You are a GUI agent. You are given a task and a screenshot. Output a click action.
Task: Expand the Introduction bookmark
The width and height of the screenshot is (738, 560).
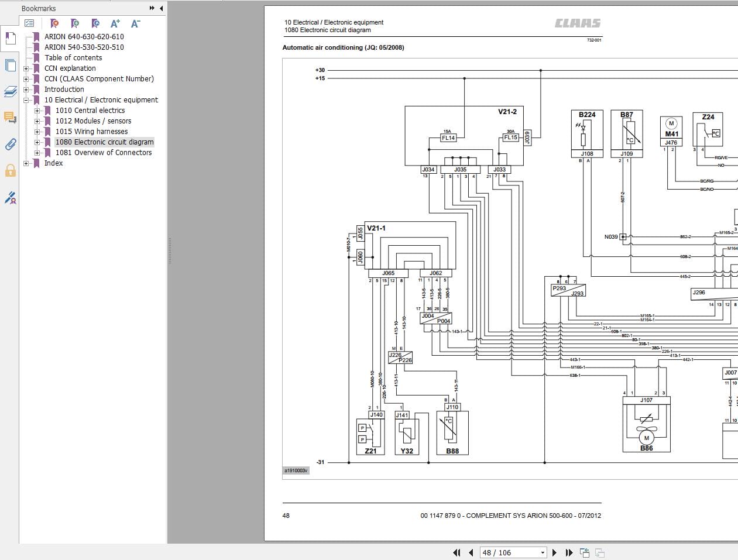coord(26,90)
